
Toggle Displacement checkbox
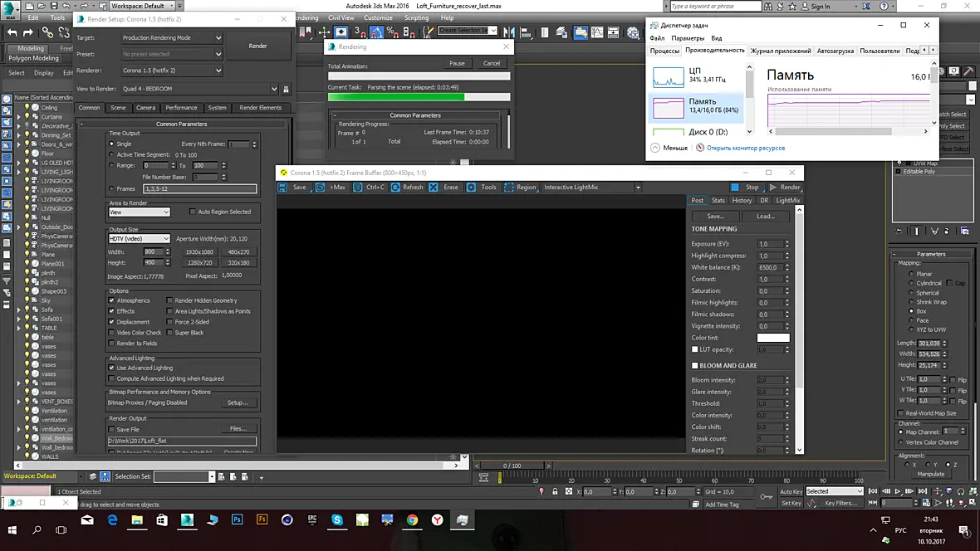click(112, 322)
